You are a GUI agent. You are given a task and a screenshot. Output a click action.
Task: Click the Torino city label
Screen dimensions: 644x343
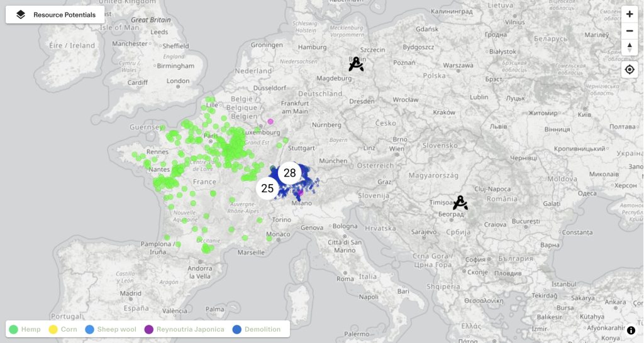[281, 220]
